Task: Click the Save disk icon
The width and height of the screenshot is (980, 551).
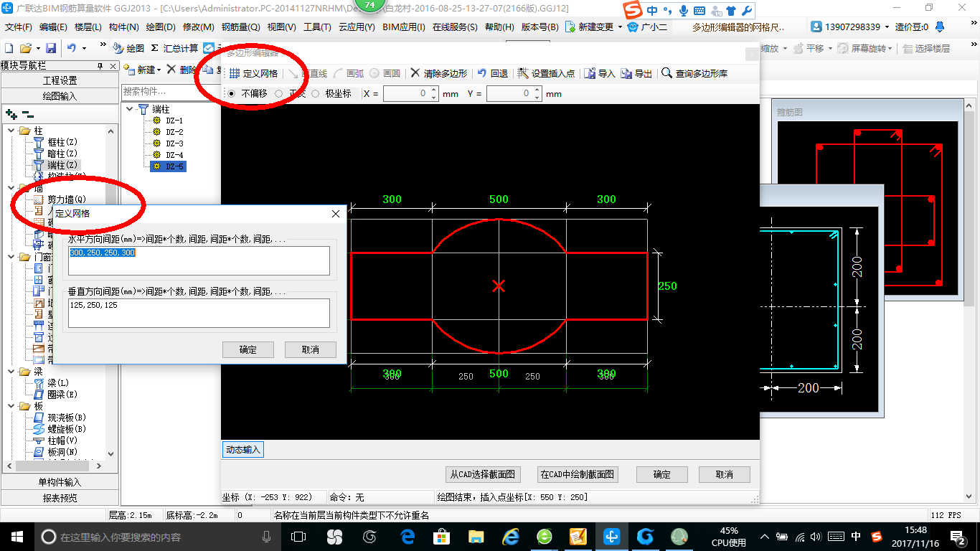Action: point(51,48)
